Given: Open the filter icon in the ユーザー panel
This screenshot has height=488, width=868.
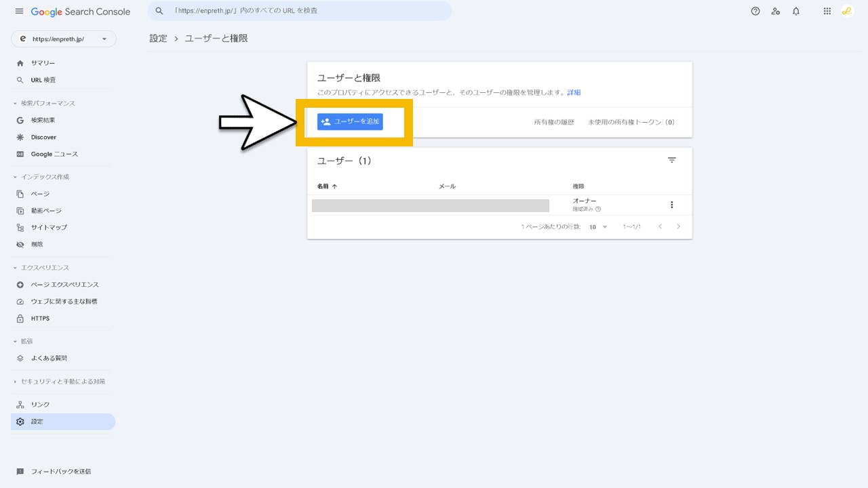Looking at the screenshot, I should (672, 160).
